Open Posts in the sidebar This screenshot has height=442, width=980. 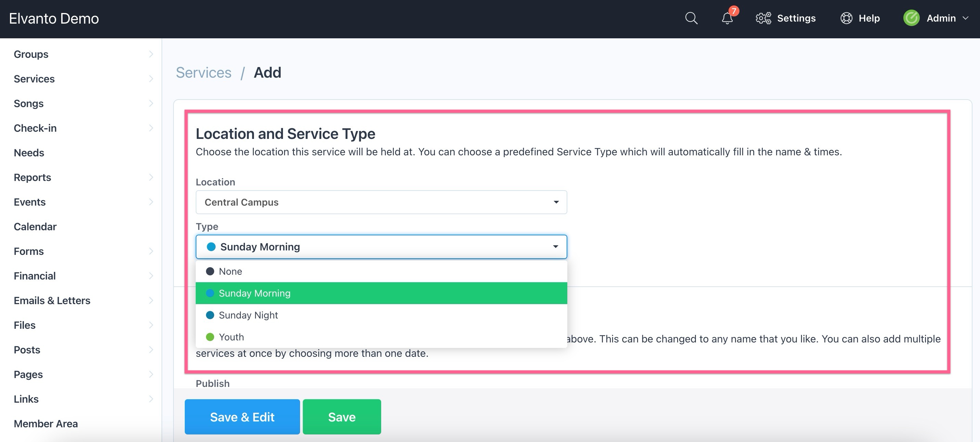click(27, 350)
